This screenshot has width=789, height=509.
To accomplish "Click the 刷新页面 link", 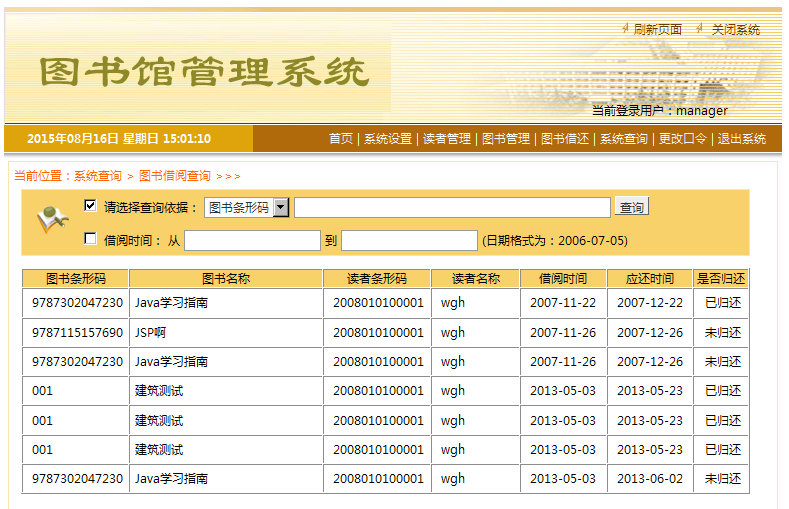I will [x=657, y=30].
